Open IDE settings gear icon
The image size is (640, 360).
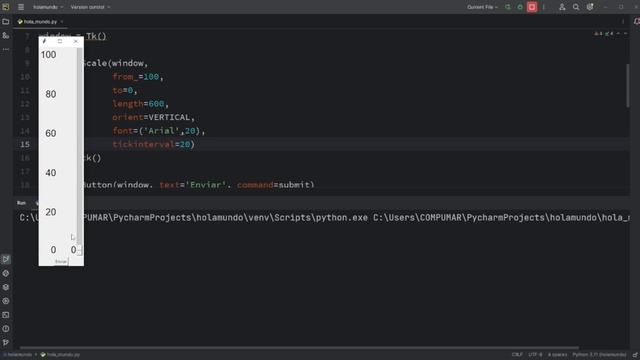tap(590, 7)
